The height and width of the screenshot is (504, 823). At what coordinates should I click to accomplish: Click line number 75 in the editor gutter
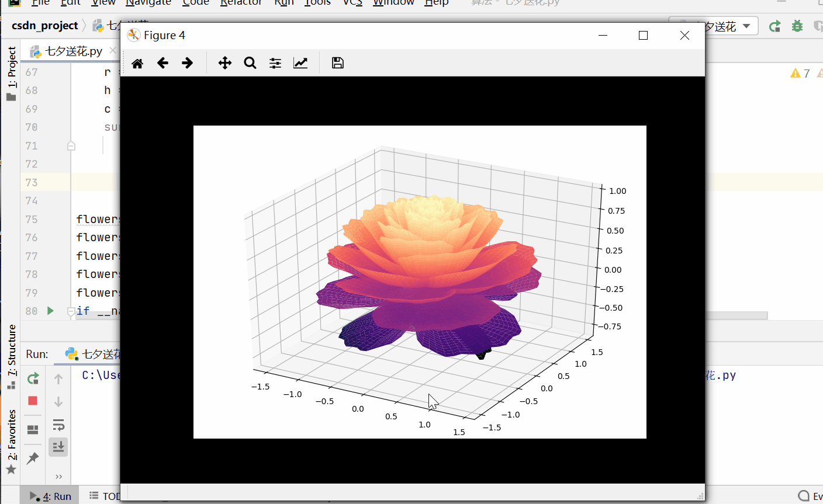pos(32,219)
